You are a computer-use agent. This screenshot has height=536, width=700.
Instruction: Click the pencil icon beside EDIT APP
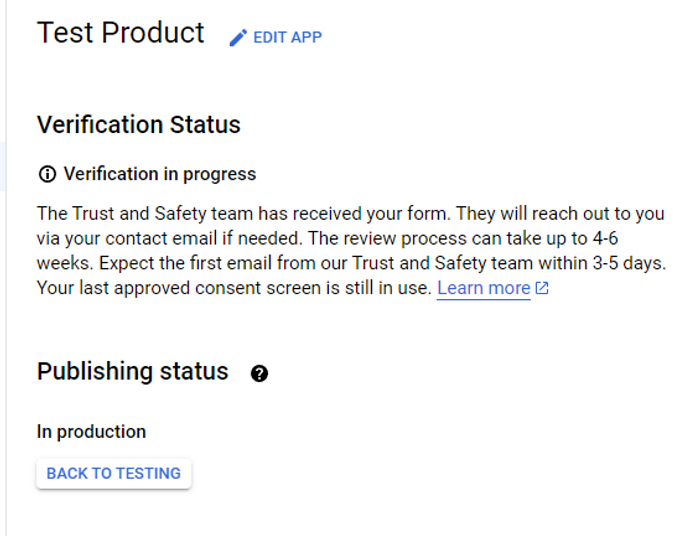(238, 37)
